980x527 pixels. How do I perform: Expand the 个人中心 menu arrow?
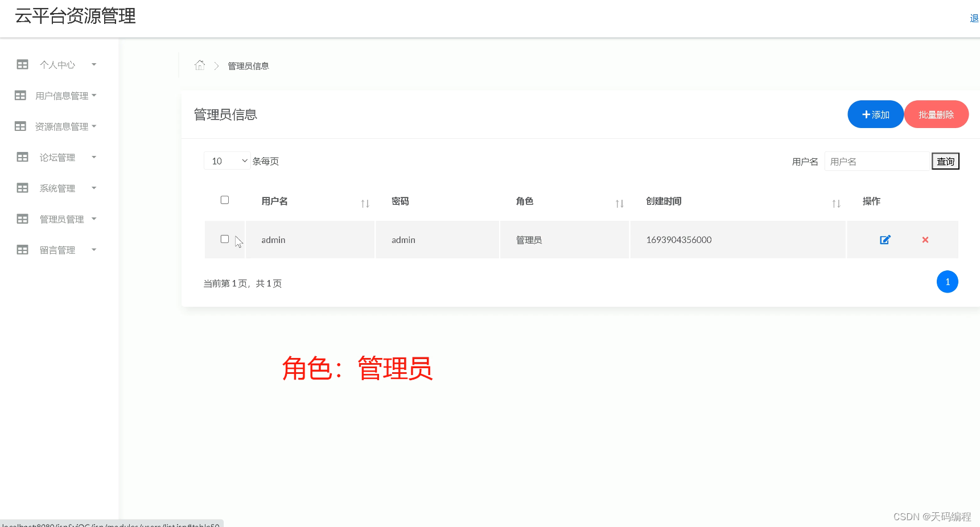pyautogui.click(x=94, y=64)
